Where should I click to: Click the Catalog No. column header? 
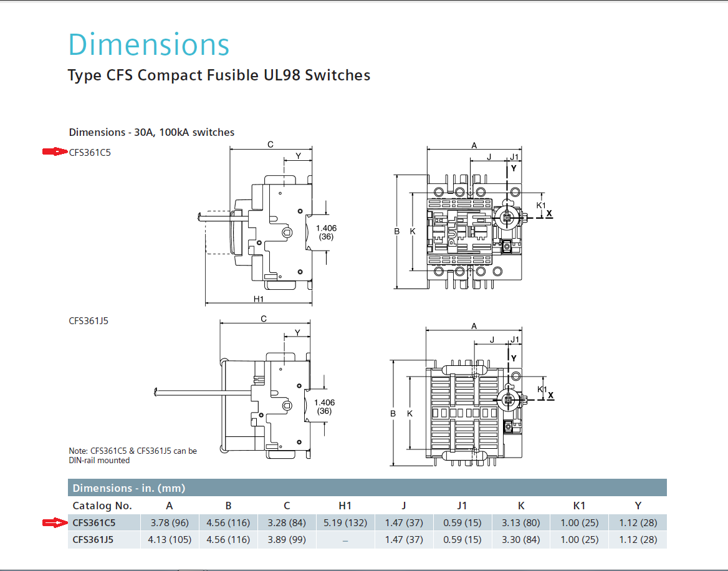[x=103, y=506]
